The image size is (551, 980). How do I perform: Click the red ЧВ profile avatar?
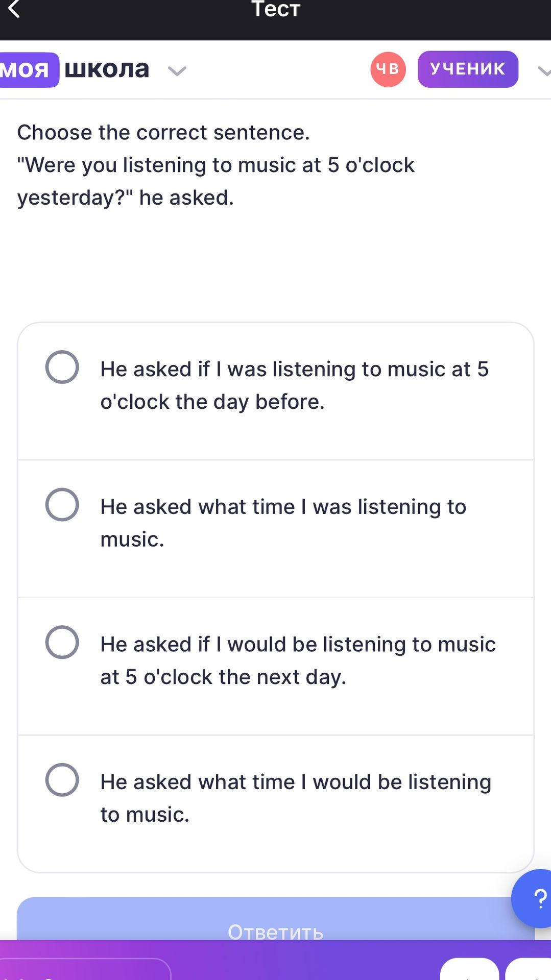388,69
